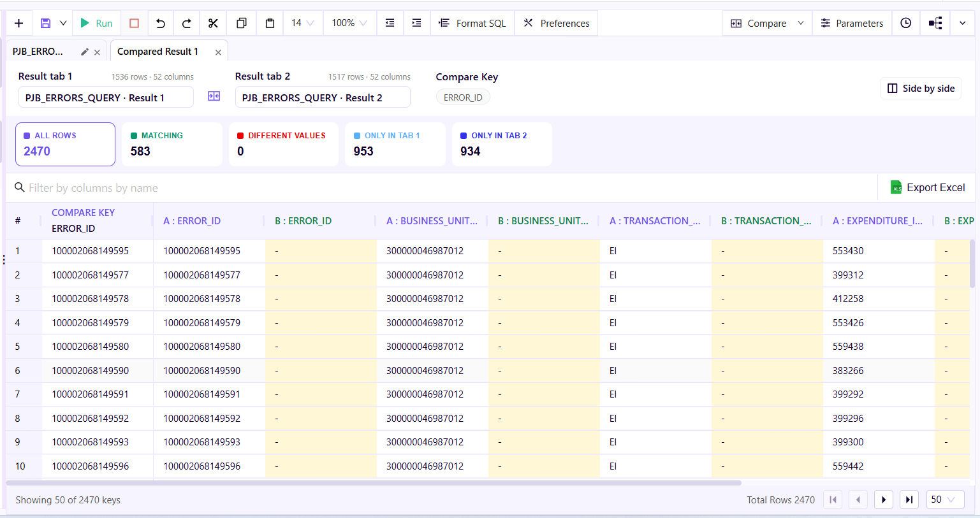The width and height of the screenshot is (980, 518).
Task: Click the Redo arrow icon
Action: coord(187,24)
